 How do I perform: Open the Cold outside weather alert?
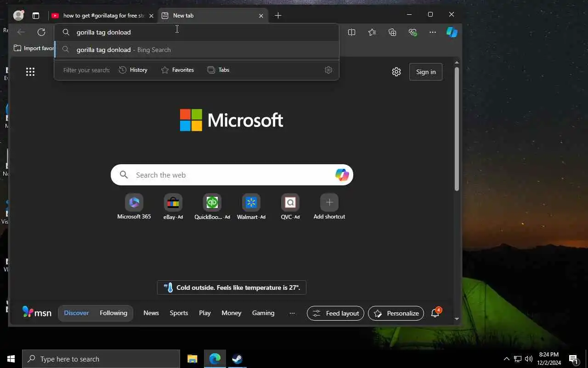point(232,287)
